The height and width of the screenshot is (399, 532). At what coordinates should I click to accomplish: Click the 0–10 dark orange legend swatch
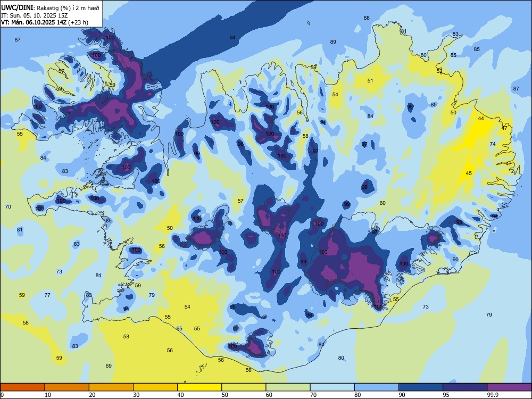[22, 387]
